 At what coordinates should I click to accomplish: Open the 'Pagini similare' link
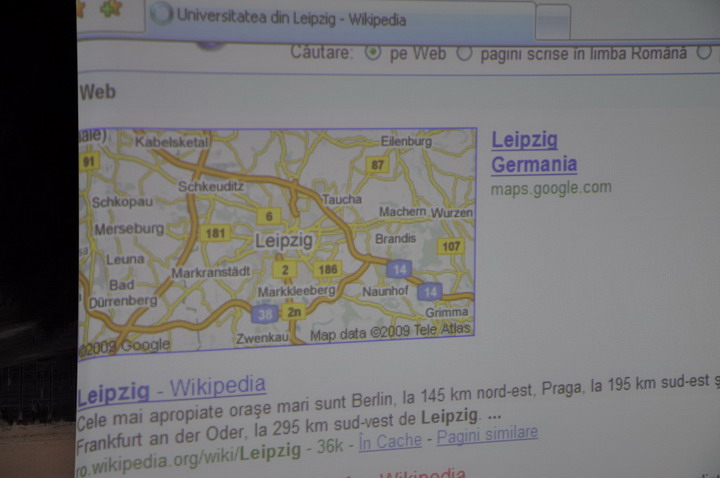487,434
